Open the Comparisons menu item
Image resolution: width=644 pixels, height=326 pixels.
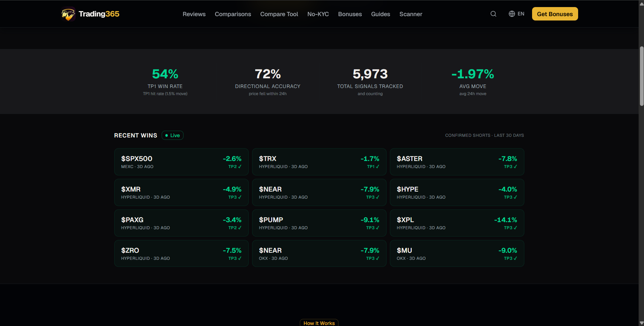pyautogui.click(x=233, y=14)
